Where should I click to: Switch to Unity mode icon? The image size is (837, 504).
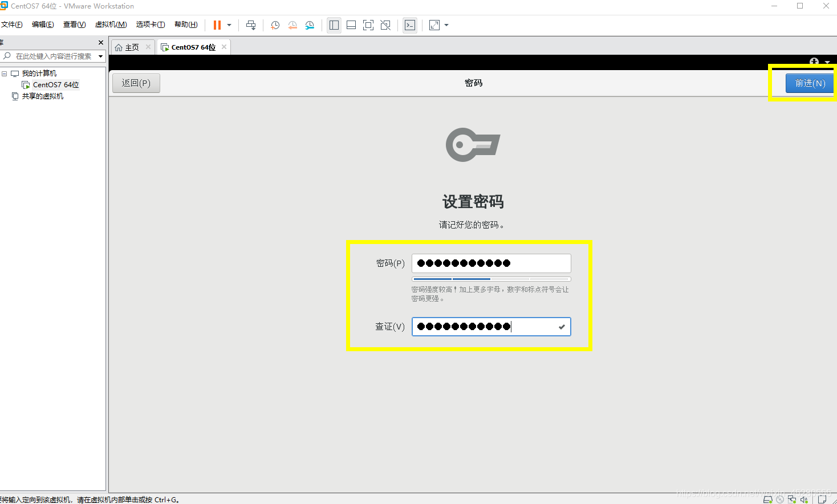pos(385,25)
